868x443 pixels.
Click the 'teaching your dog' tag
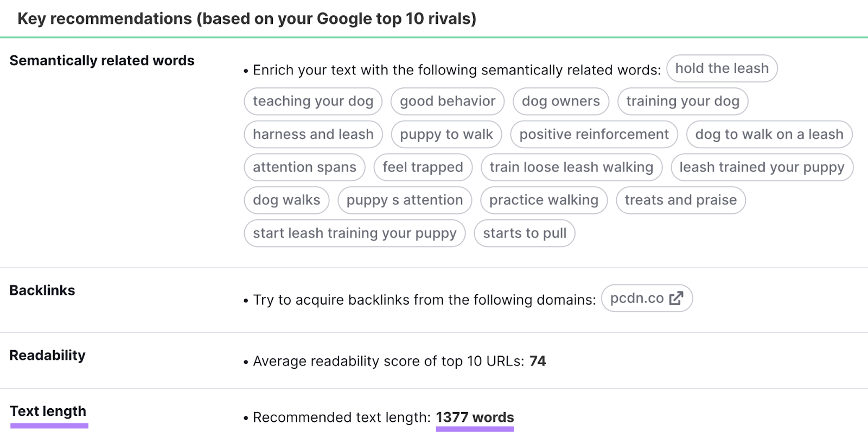click(x=313, y=102)
